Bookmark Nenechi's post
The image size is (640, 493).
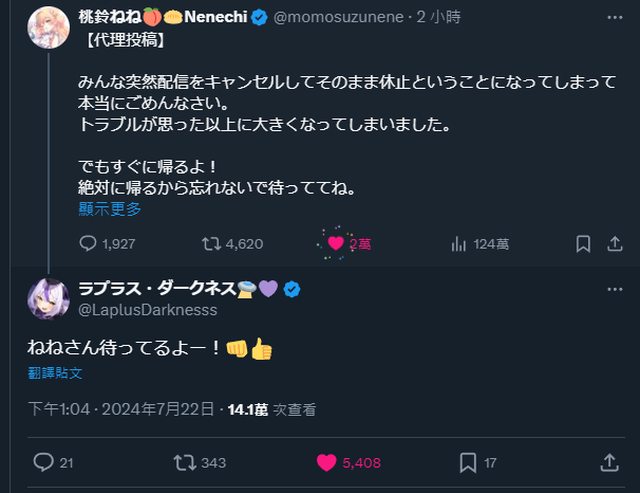click(x=583, y=243)
